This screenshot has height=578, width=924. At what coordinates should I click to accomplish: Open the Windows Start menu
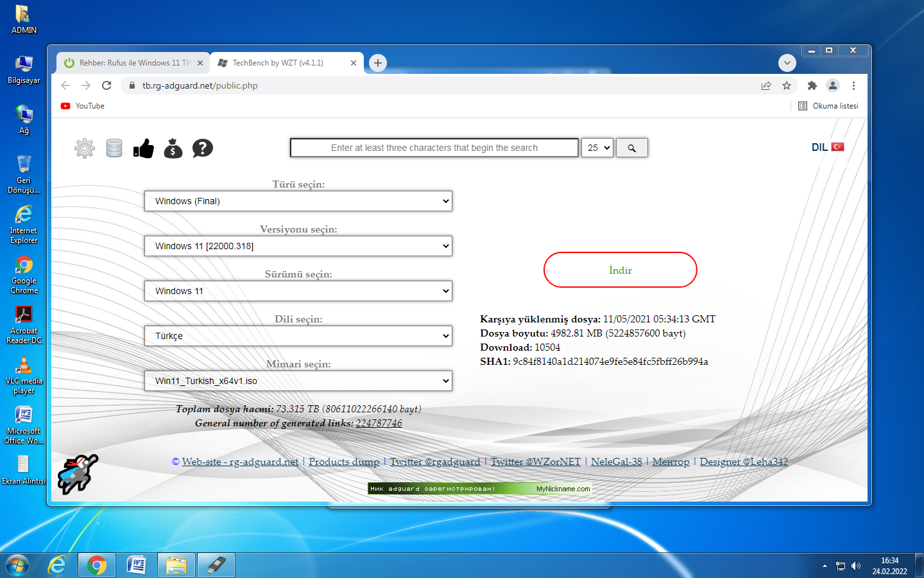coord(17,565)
